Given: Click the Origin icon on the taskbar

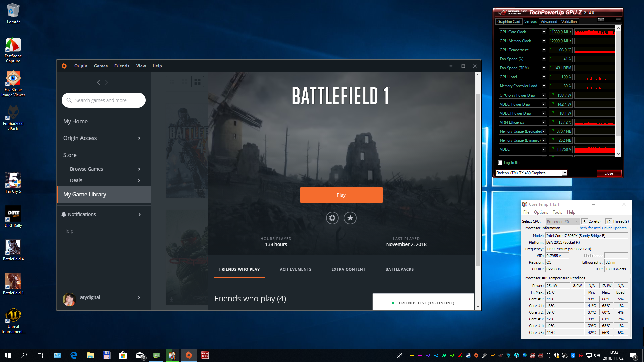Looking at the screenshot, I should click(189, 355).
